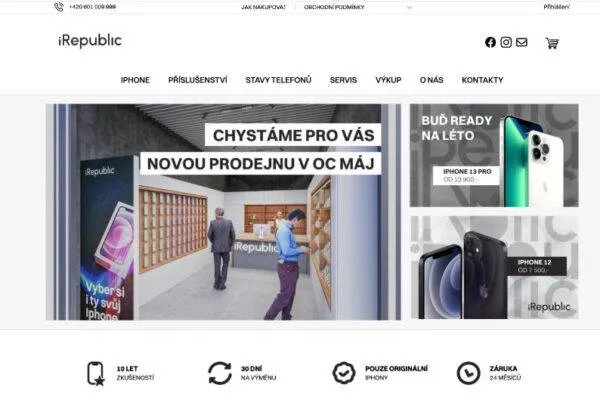Open the Obchodní podmínky link
Image resolution: width=600 pixels, height=403 pixels.
[334, 7]
